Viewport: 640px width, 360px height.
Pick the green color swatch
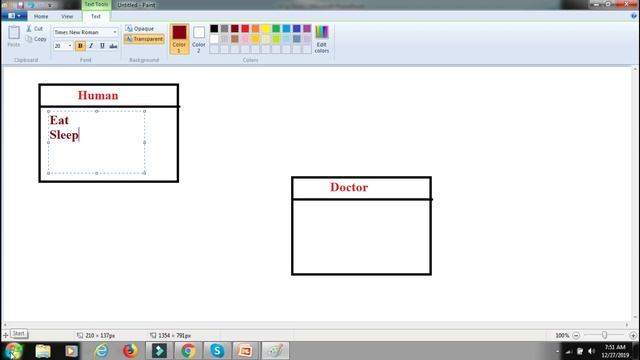pyautogui.click(x=276, y=28)
